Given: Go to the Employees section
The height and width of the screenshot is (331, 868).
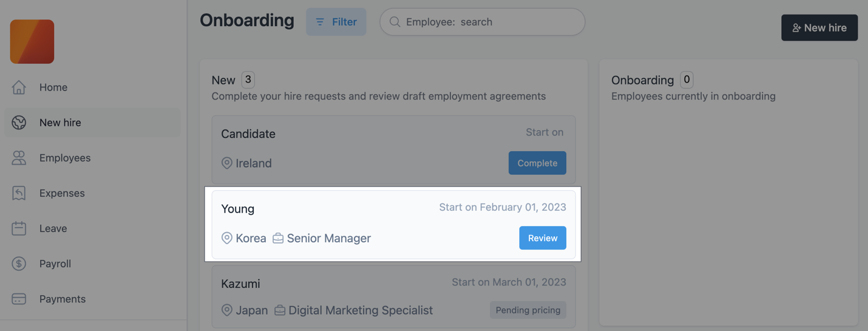Looking at the screenshot, I should point(65,158).
